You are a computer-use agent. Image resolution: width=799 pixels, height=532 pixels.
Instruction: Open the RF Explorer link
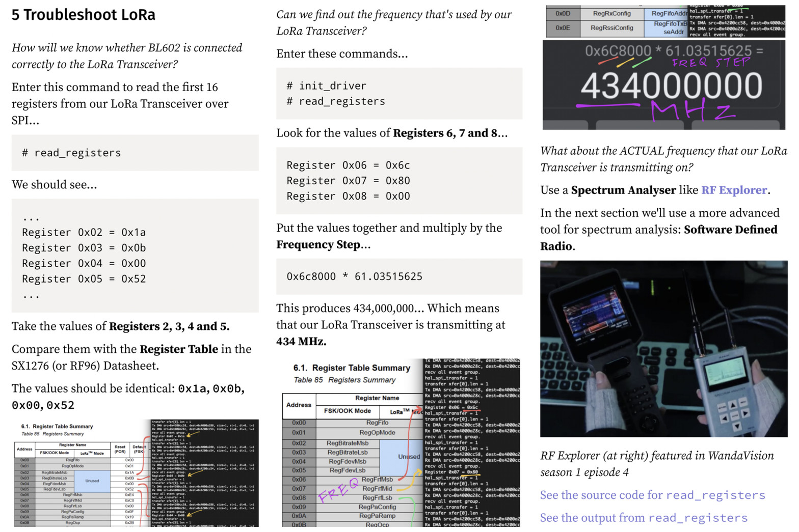734,190
